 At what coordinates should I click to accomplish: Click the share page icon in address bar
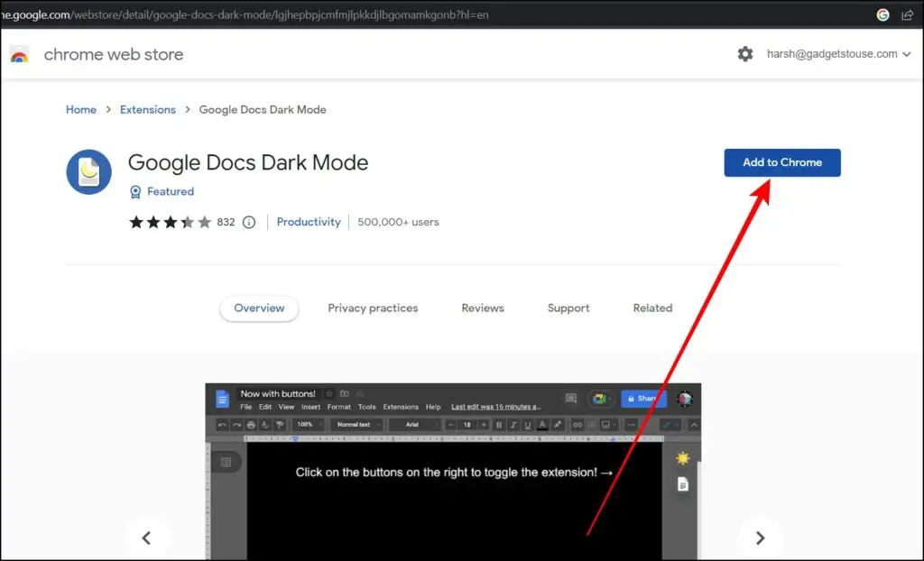(908, 14)
